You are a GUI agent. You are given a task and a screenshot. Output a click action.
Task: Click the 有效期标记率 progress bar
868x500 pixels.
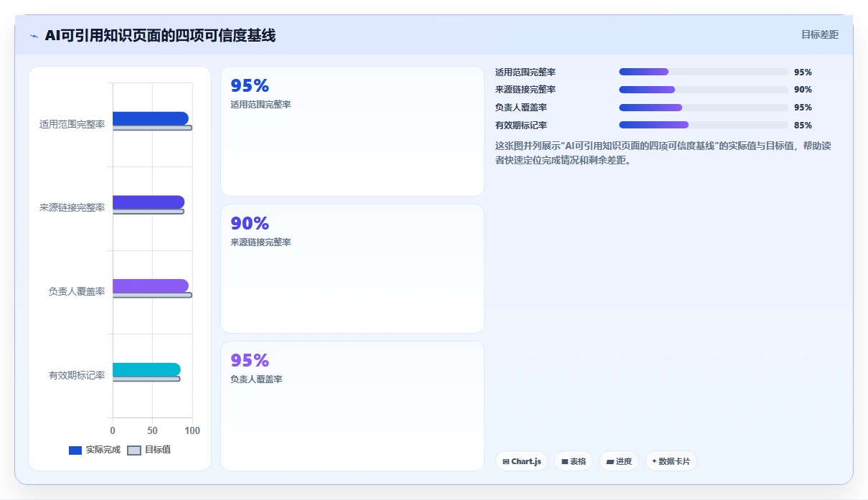(x=703, y=125)
